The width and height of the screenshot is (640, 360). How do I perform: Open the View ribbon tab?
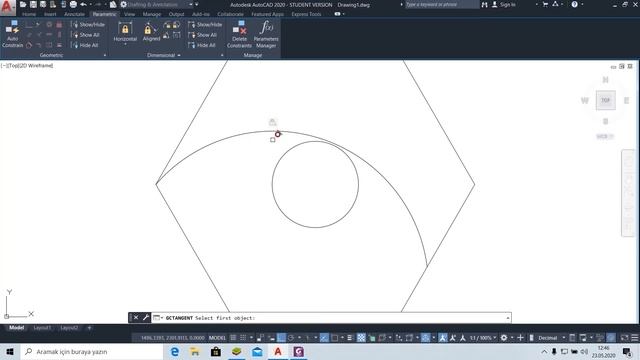[x=129, y=14]
